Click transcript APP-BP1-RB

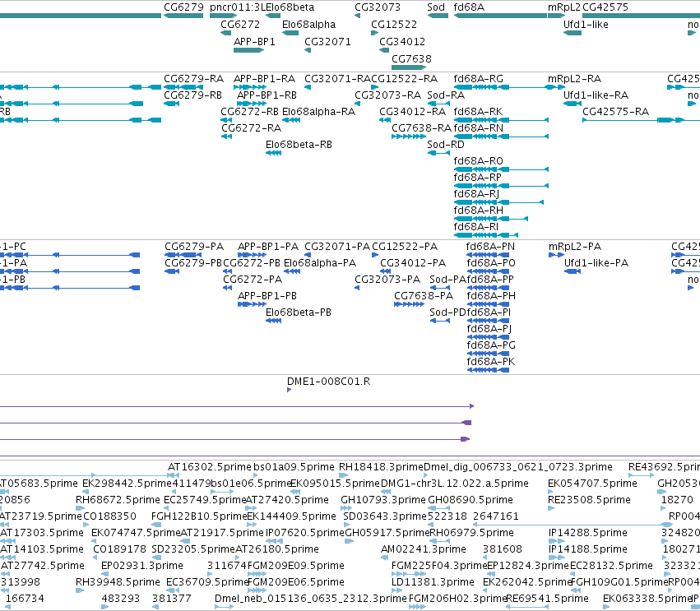267,95
